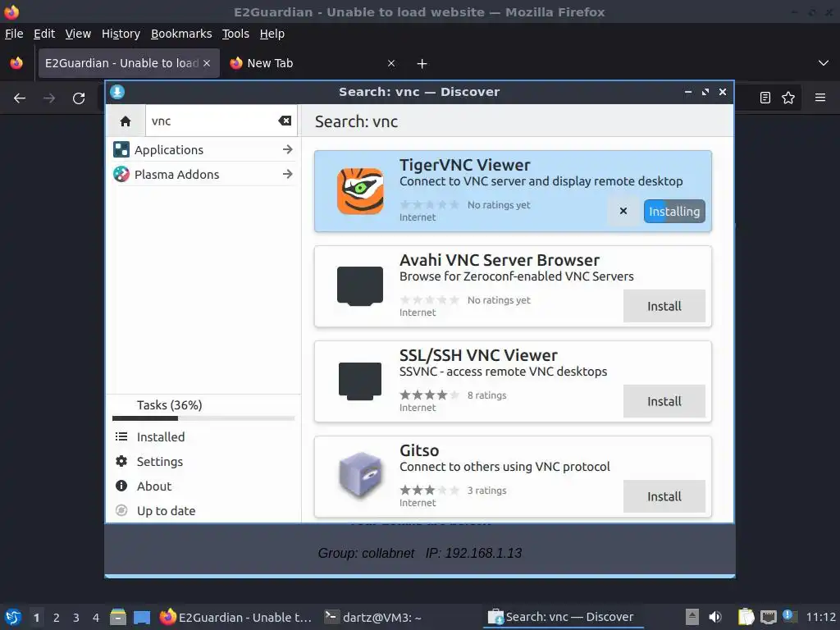This screenshot has width=840, height=630.
Task: Open the taskbar volume control
Action: click(715, 617)
